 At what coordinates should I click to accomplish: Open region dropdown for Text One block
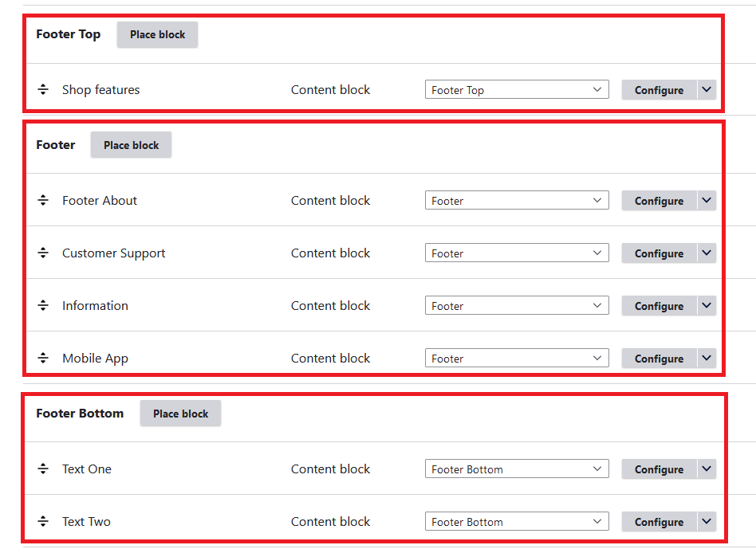(x=517, y=469)
